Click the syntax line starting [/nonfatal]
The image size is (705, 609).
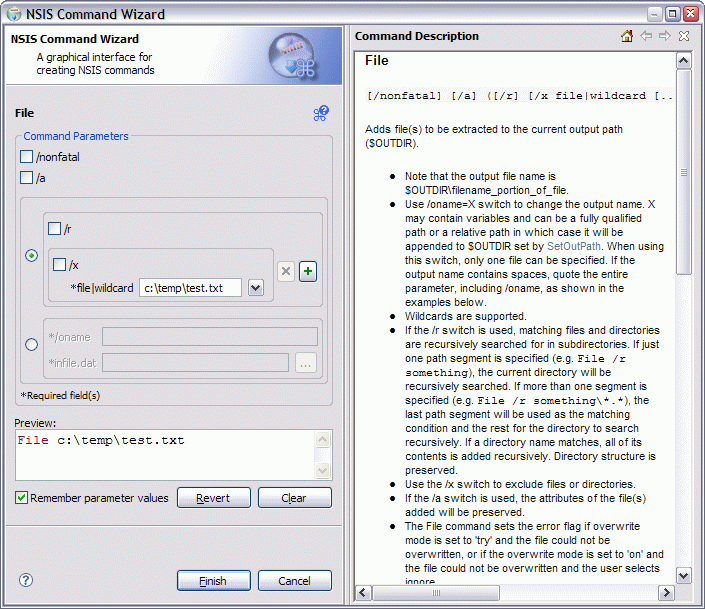click(x=519, y=95)
